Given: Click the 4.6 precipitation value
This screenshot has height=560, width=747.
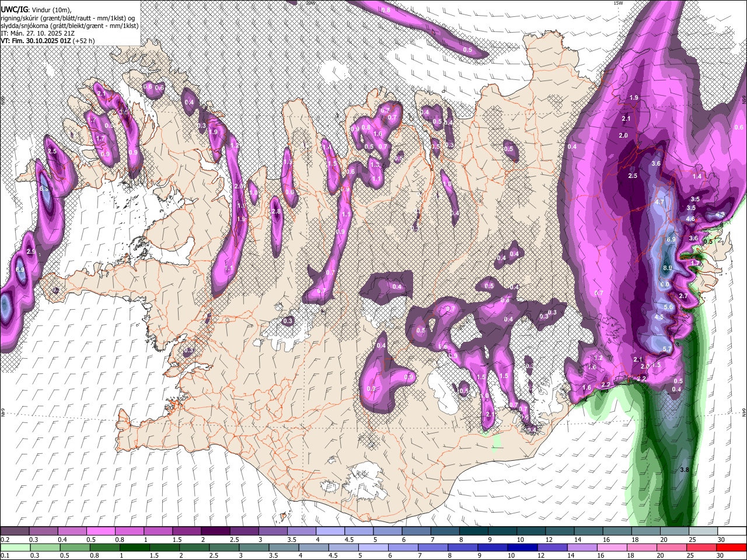Looking at the screenshot, I should point(690,219).
